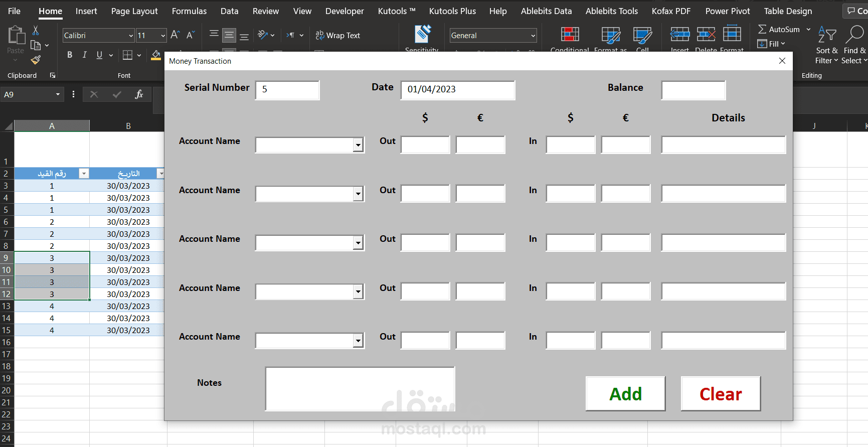This screenshot has width=868, height=447.
Task: Open third Account Name combo box
Action: click(358, 243)
